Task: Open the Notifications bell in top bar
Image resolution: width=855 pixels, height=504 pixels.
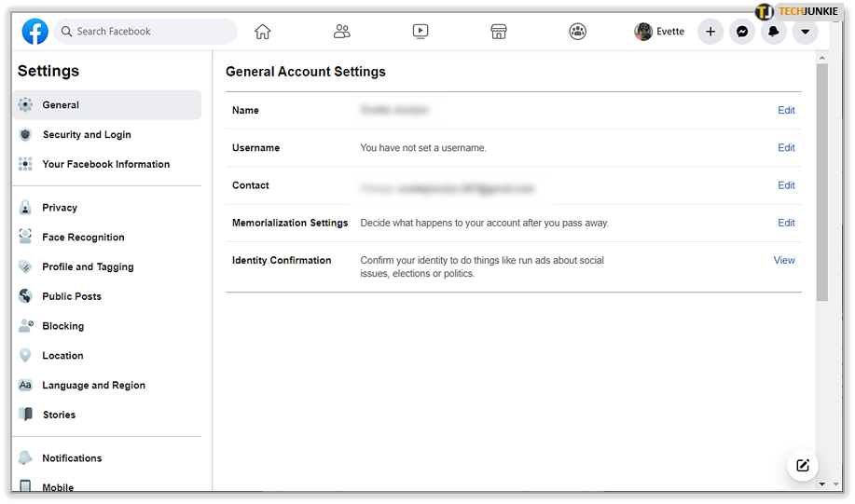Action: [x=774, y=32]
